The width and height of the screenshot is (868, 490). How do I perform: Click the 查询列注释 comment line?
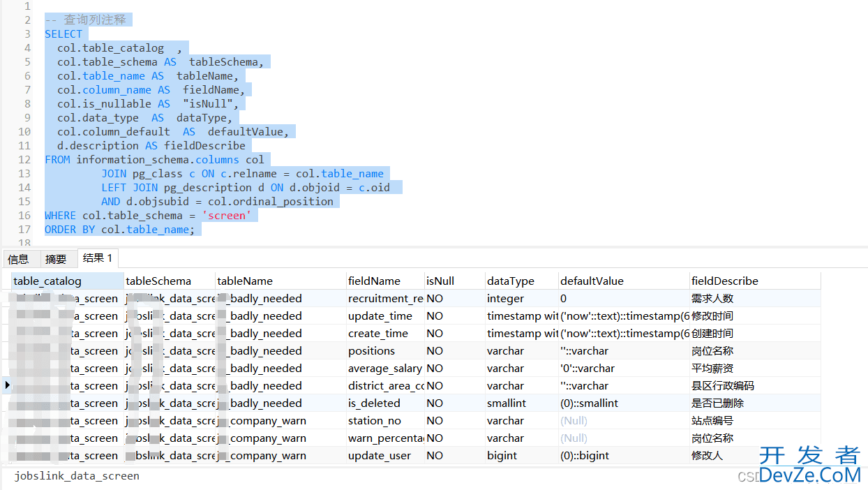pos(85,20)
